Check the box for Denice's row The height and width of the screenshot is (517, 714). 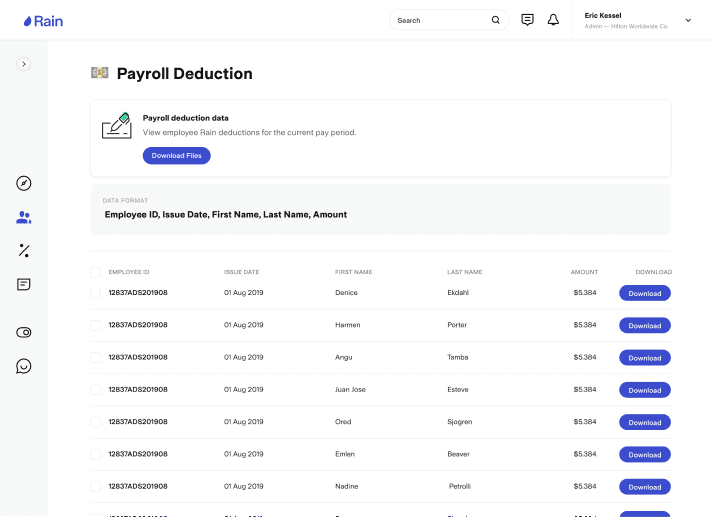click(x=96, y=293)
